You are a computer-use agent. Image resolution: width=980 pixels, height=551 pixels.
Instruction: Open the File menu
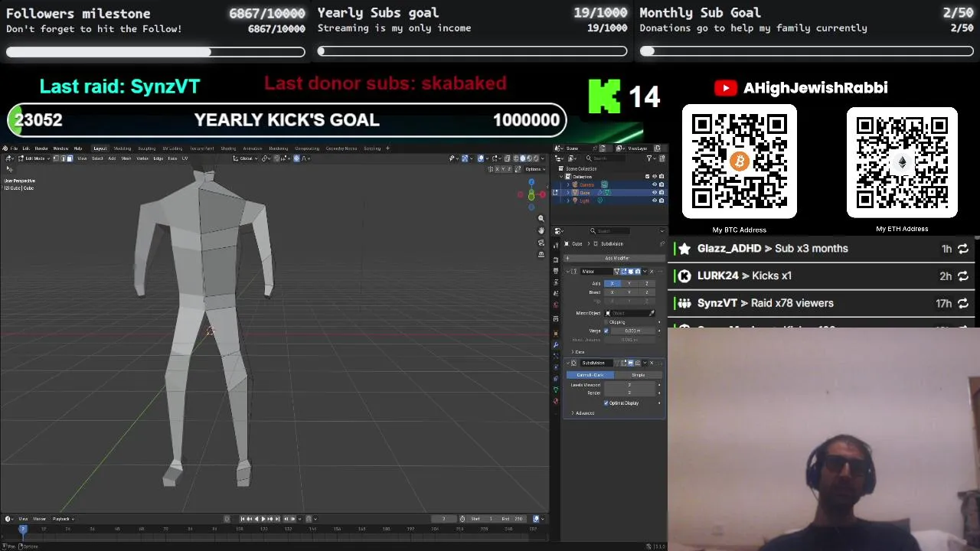pyautogui.click(x=14, y=148)
